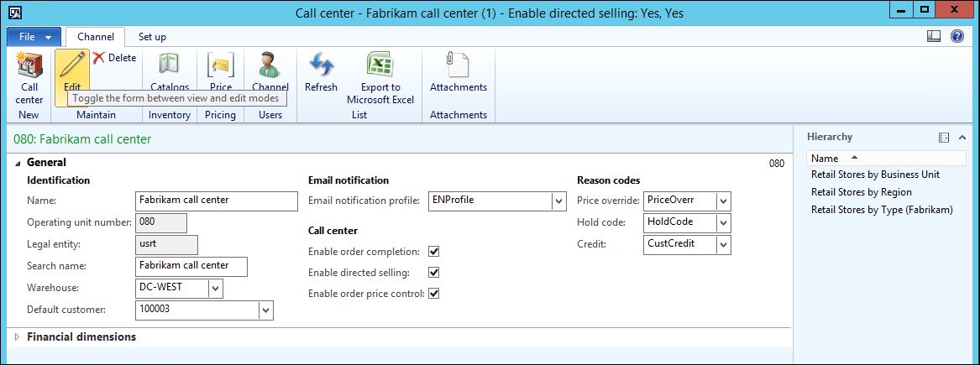This screenshot has width=980, height=365.
Task: Open Email notification profile dropdown
Action: [x=558, y=201]
